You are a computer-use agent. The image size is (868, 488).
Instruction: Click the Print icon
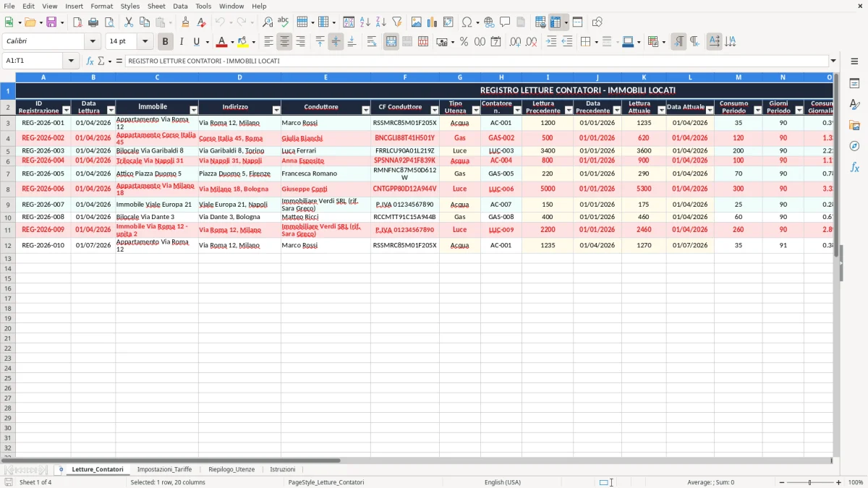(93, 22)
